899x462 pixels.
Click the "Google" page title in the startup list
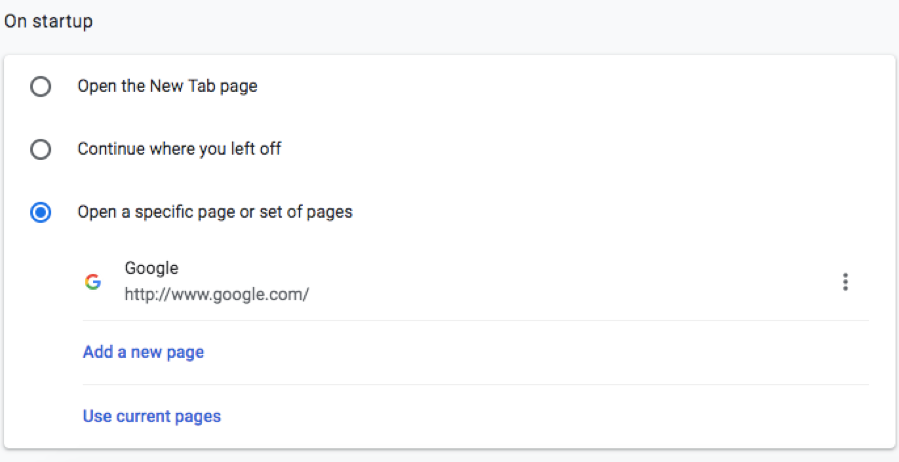click(151, 268)
